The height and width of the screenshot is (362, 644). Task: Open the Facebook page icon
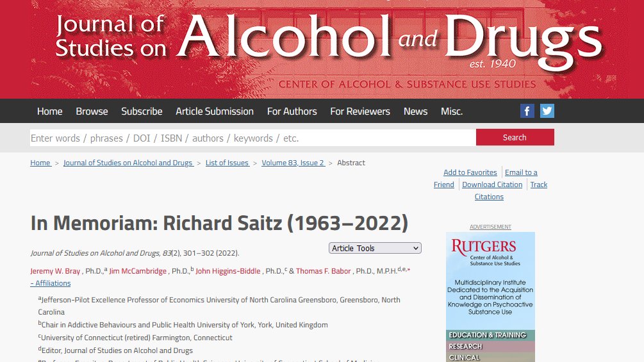(527, 111)
